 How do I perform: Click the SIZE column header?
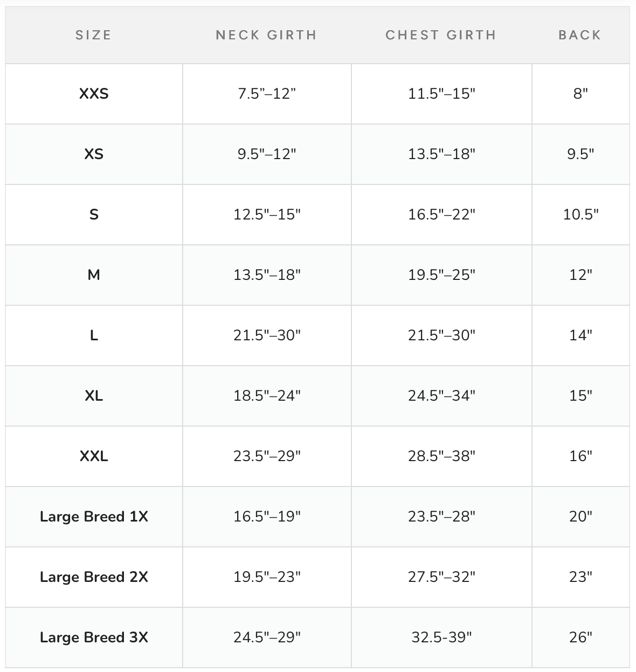click(x=93, y=35)
